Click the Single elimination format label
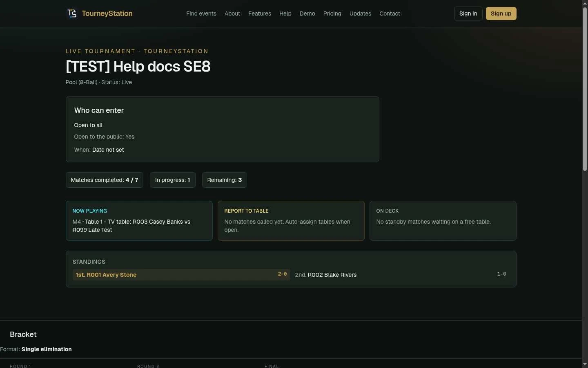Image resolution: width=588 pixels, height=368 pixels. click(47, 349)
